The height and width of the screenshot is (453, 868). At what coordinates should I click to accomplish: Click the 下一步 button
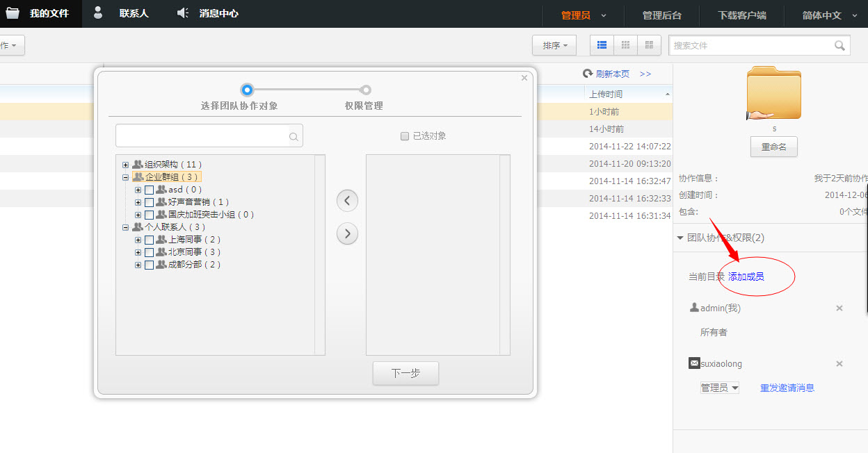[x=405, y=373]
